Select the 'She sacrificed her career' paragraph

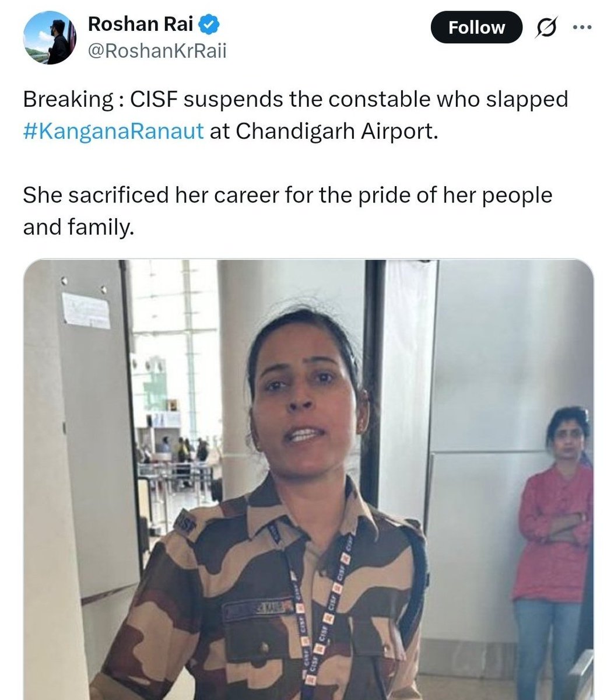[287, 211]
